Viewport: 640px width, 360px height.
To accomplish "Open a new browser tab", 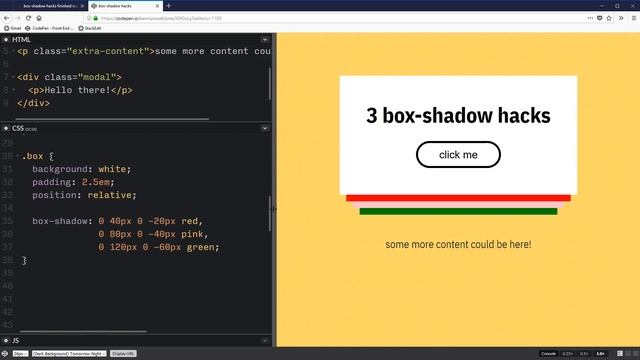I will click(x=169, y=6).
